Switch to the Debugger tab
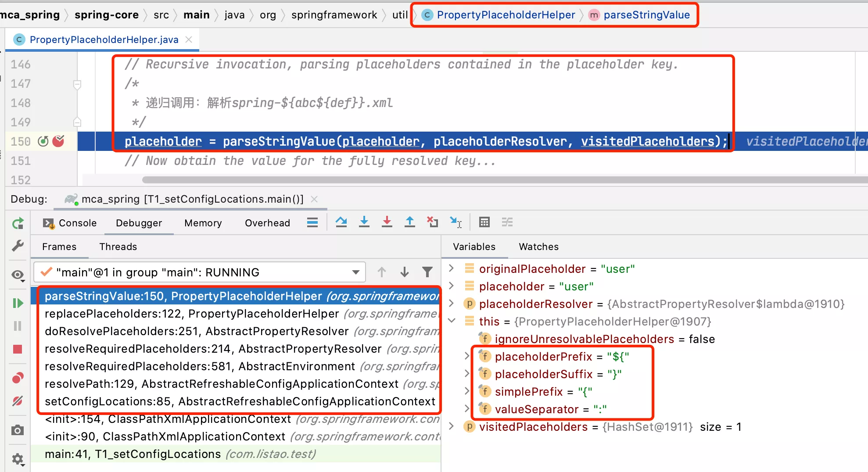 (139, 223)
